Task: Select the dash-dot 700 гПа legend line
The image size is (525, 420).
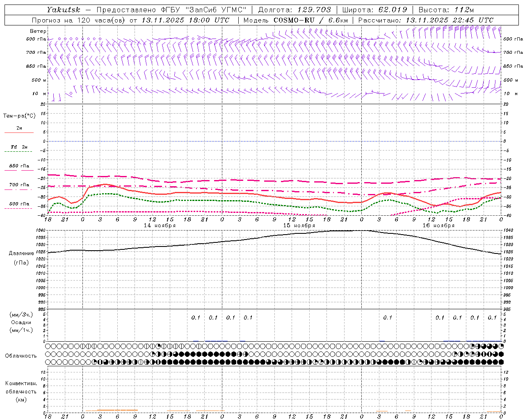Action: click(18, 189)
